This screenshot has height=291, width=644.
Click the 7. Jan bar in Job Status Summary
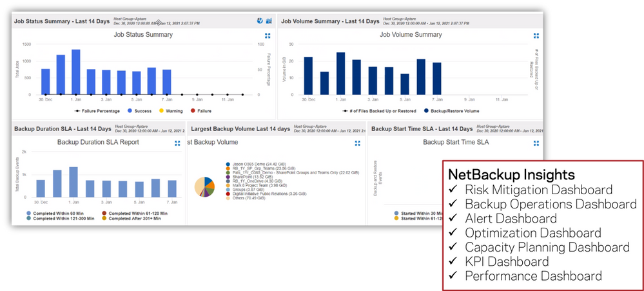[x=167, y=82]
